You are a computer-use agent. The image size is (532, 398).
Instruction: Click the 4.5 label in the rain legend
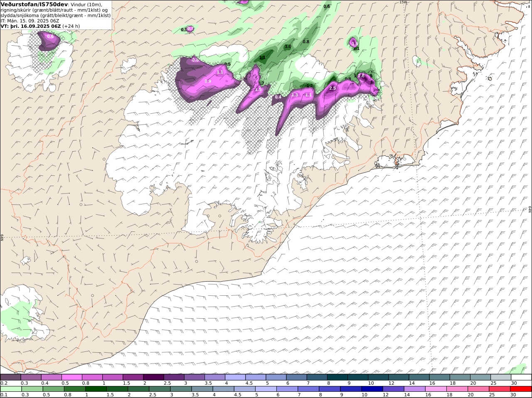click(x=237, y=395)
